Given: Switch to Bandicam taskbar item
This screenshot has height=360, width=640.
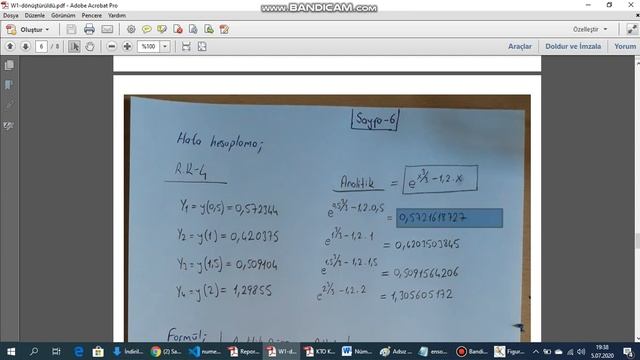Looking at the screenshot, I should (472, 351).
